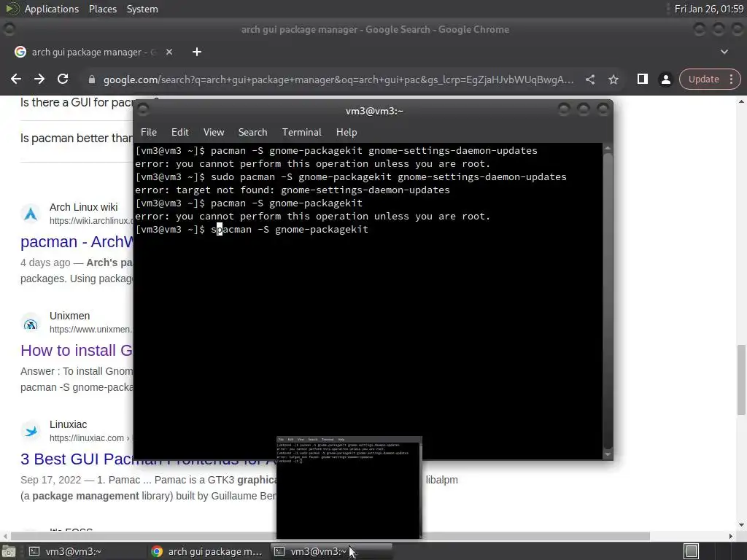
Task: Click the horizontal page scrollbar
Action: pos(330,536)
